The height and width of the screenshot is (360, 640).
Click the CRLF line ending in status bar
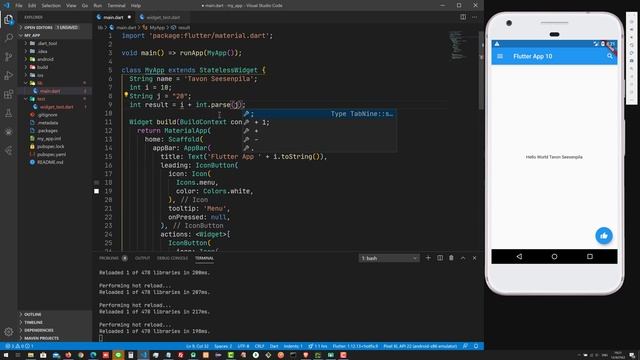[259, 346]
